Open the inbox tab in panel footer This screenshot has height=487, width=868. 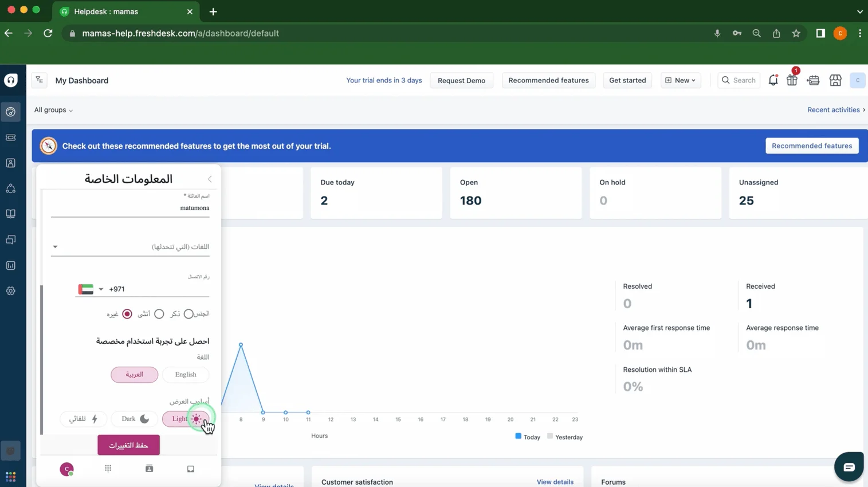coord(191,469)
